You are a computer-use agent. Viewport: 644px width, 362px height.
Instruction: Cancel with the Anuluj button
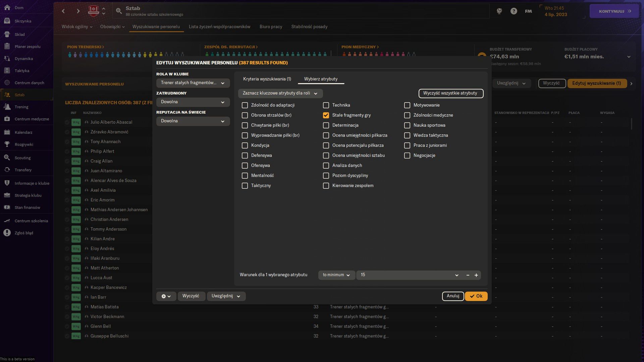(453, 296)
